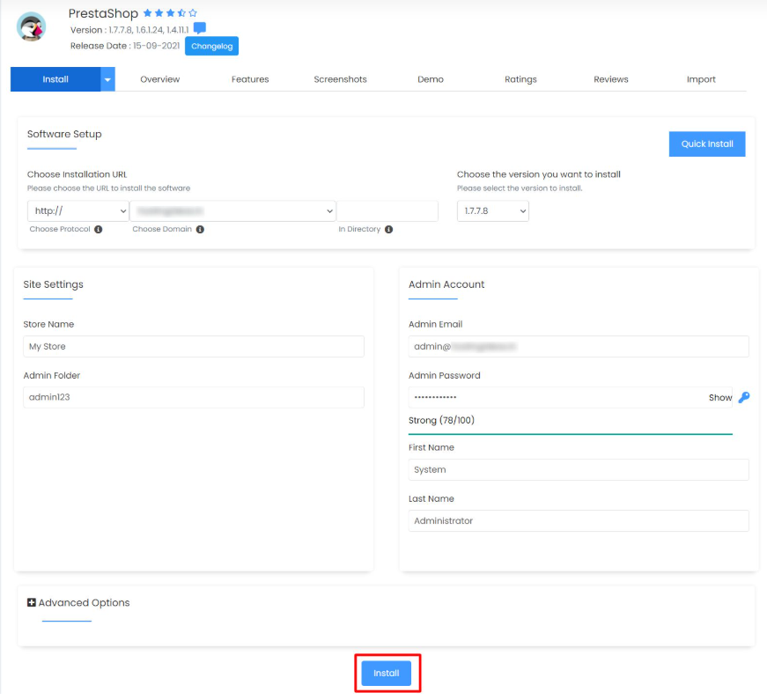Viewport: 767px width, 700px height.
Task: Open the comments speech bubble next to versions
Action: coord(200,29)
